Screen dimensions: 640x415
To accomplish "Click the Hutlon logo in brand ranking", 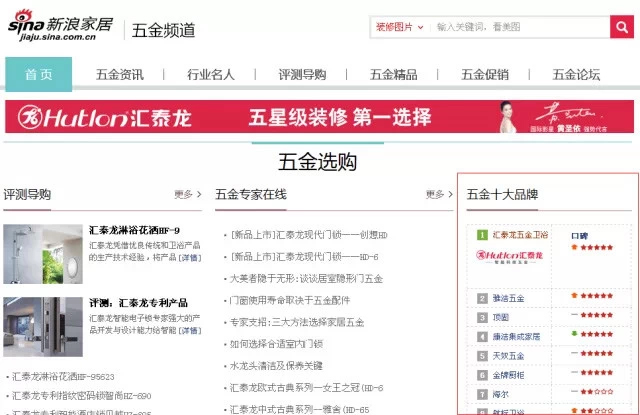I will point(513,258).
